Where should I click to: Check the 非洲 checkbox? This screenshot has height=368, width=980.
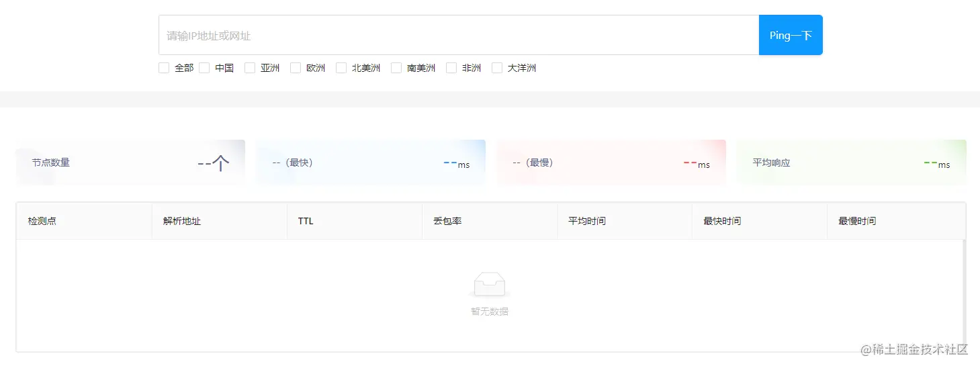pyautogui.click(x=451, y=68)
